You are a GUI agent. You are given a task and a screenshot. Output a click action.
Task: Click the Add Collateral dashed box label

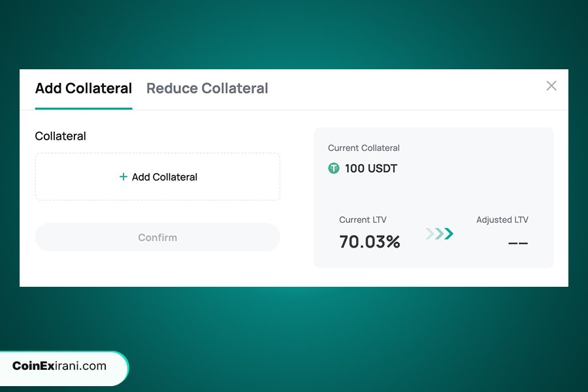pos(164,177)
